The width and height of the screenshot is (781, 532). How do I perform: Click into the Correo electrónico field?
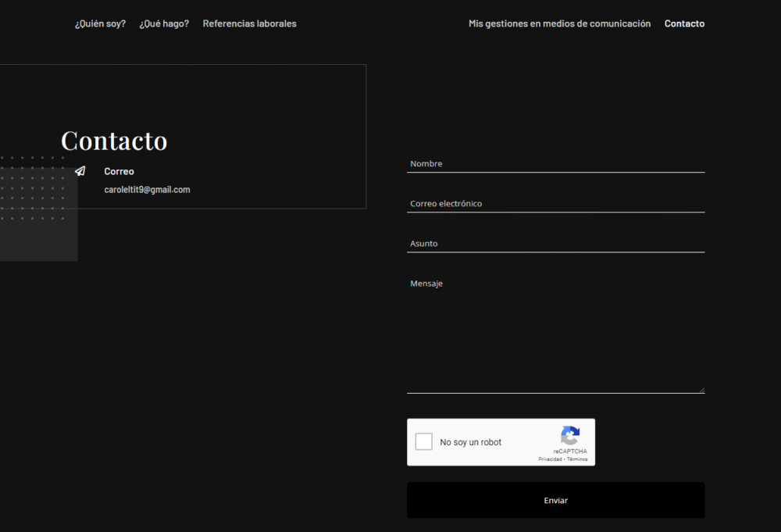tap(555, 203)
